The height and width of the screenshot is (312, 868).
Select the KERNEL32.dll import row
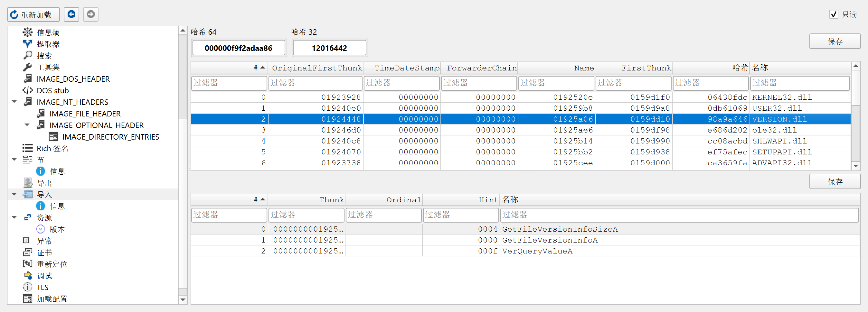click(781, 97)
